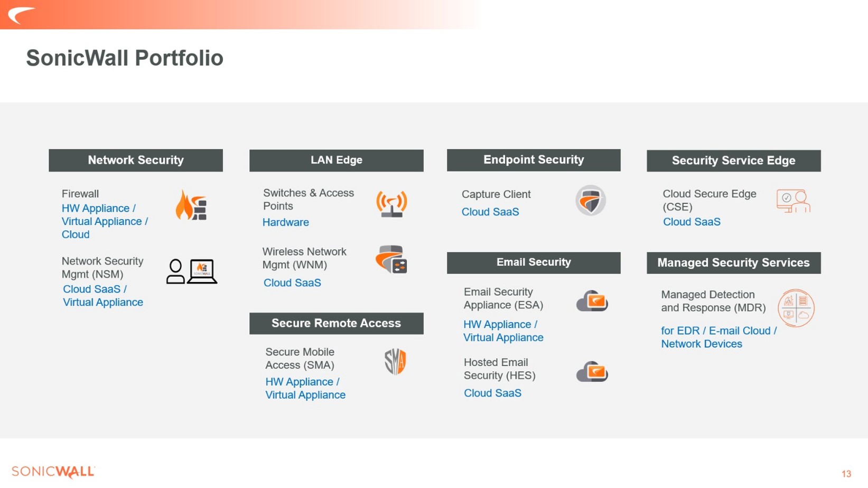Click the SONICWALL footer logo

[x=53, y=472]
